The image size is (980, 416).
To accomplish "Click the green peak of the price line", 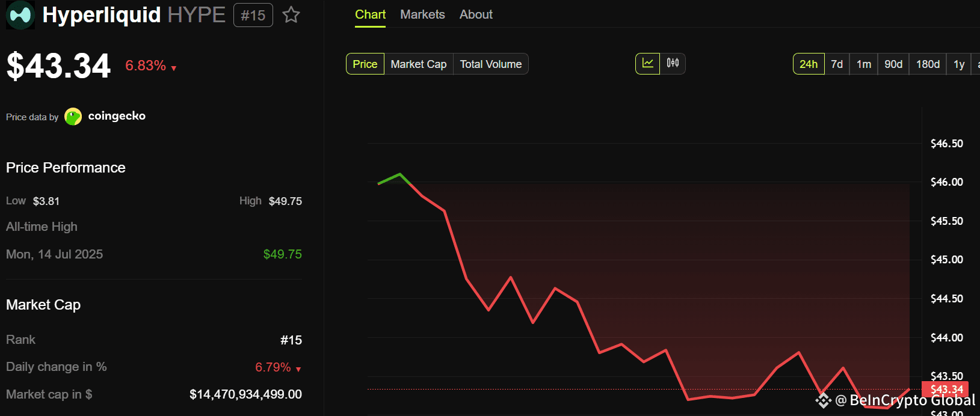I will pyautogui.click(x=400, y=174).
